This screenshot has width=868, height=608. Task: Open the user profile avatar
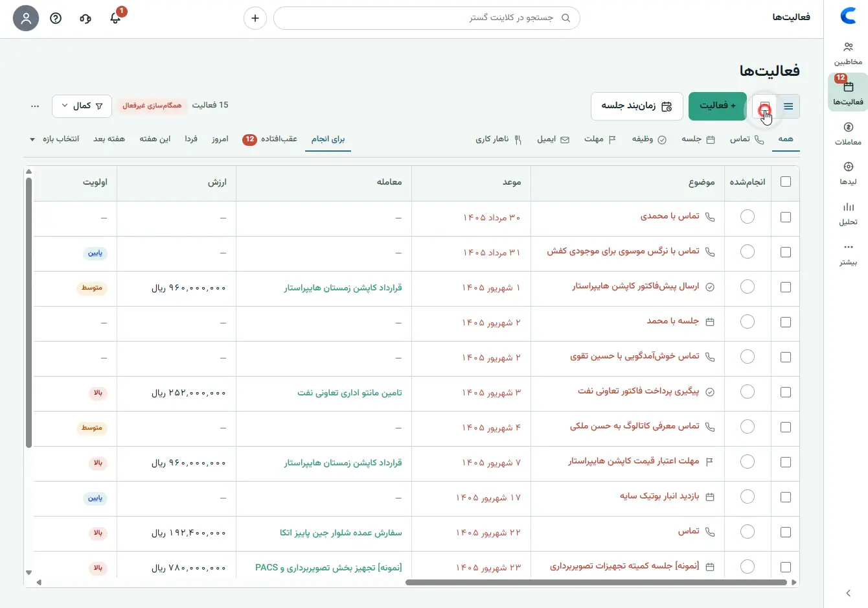[26, 18]
